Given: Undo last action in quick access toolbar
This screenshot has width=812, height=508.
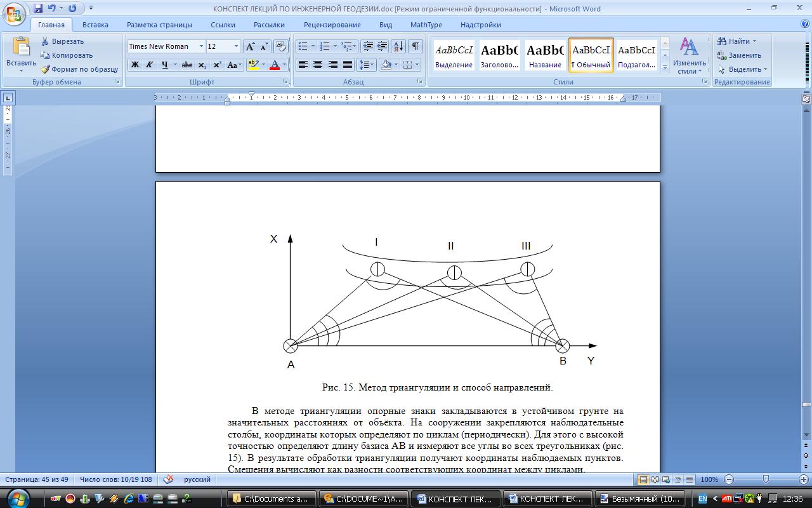Looking at the screenshot, I should 53,8.
